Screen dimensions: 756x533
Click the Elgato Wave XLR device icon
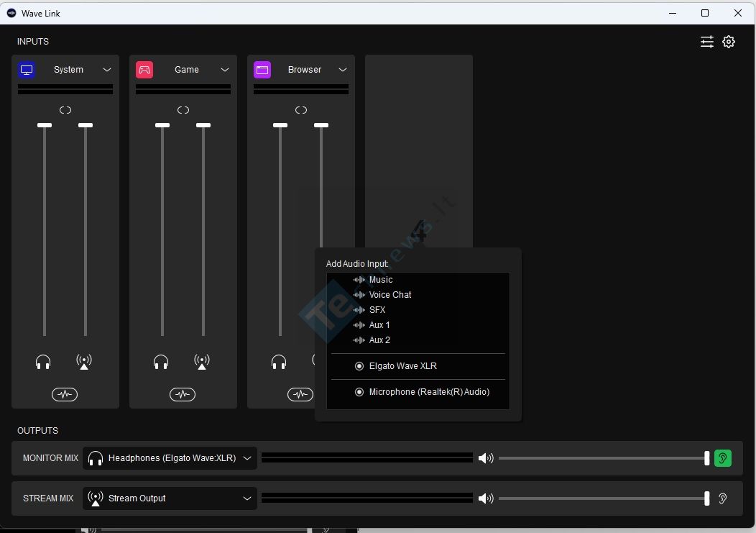(x=359, y=366)
